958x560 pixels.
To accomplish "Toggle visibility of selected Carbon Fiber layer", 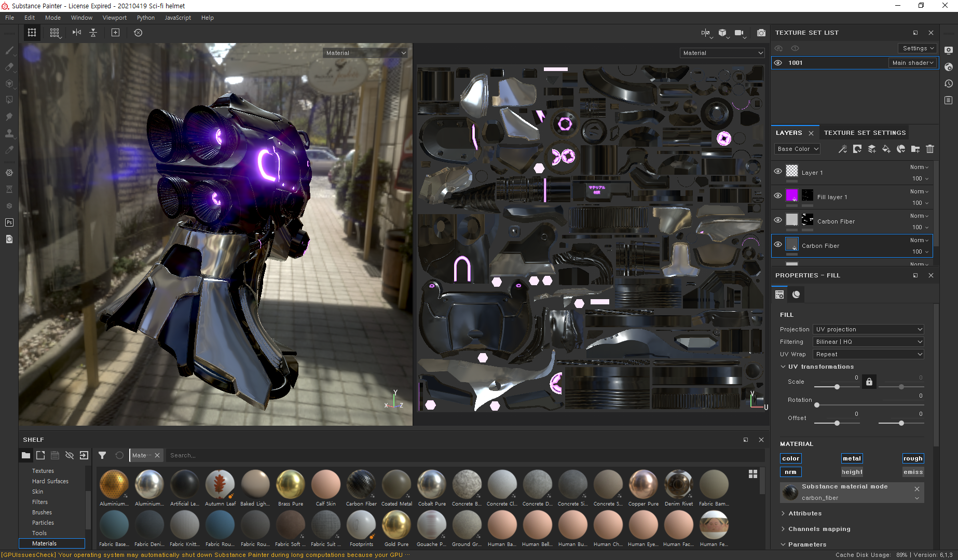I will [778, 244].
